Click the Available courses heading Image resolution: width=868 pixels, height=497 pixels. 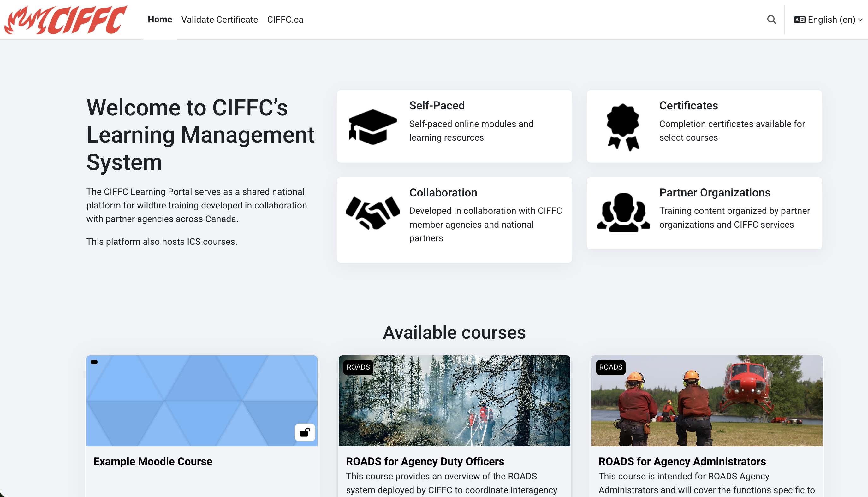[454, 332]
